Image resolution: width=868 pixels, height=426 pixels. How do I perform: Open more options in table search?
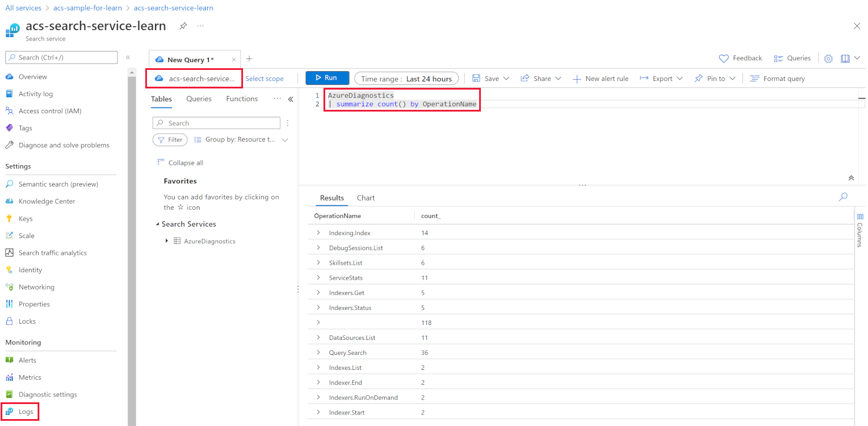(x=288, y=123)
